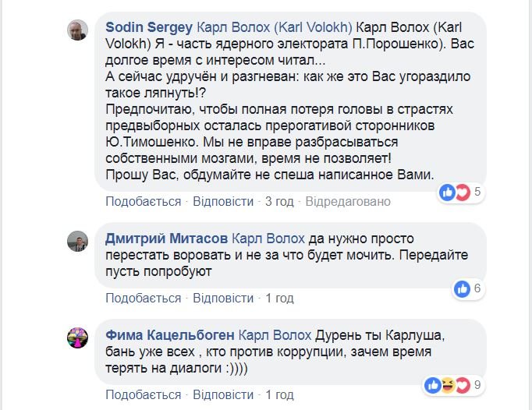532x410 pixels.
Task: Reply to Фима Кацельбоген's comment
Action: [222, 395]
